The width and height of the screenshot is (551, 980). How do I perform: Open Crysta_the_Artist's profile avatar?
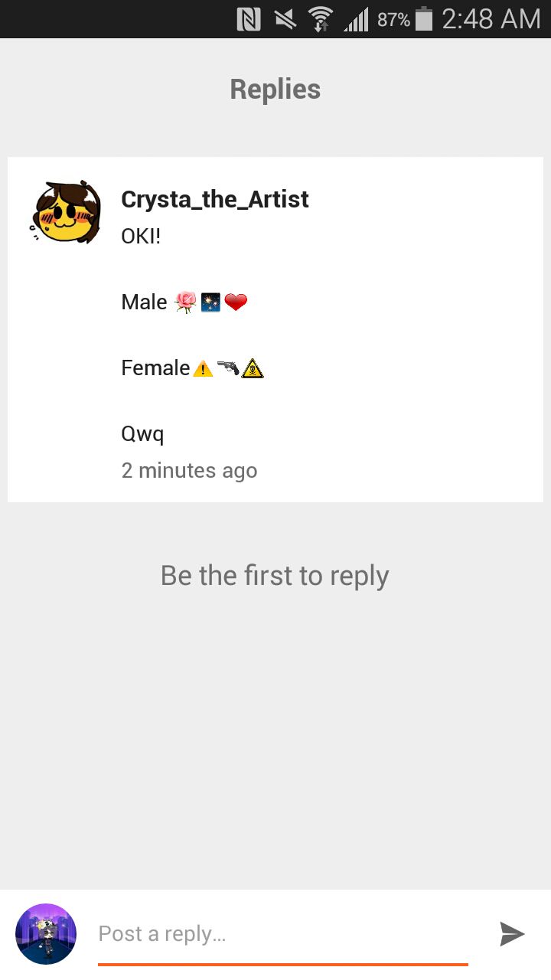(67, 213)
